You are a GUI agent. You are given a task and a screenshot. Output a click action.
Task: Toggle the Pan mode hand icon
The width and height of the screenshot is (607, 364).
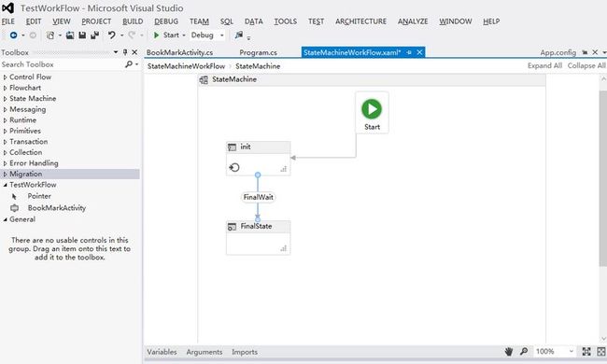(509, 351)
